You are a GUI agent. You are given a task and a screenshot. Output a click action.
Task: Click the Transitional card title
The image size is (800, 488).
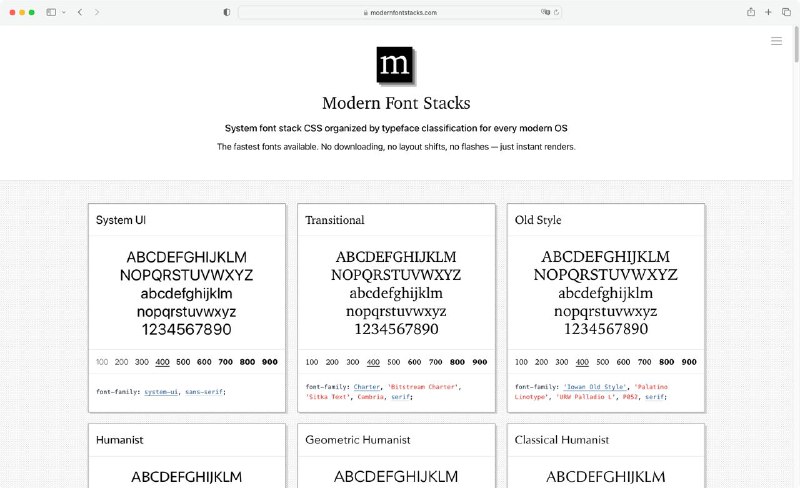335,220
